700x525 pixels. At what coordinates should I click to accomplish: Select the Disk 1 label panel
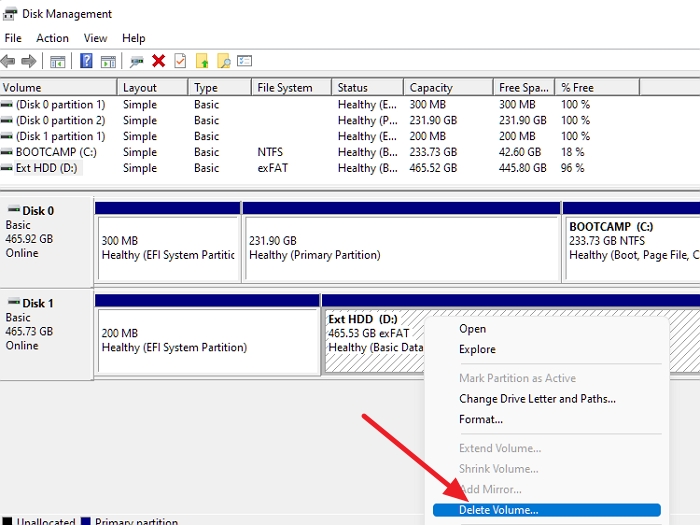[x=46, y=334]
